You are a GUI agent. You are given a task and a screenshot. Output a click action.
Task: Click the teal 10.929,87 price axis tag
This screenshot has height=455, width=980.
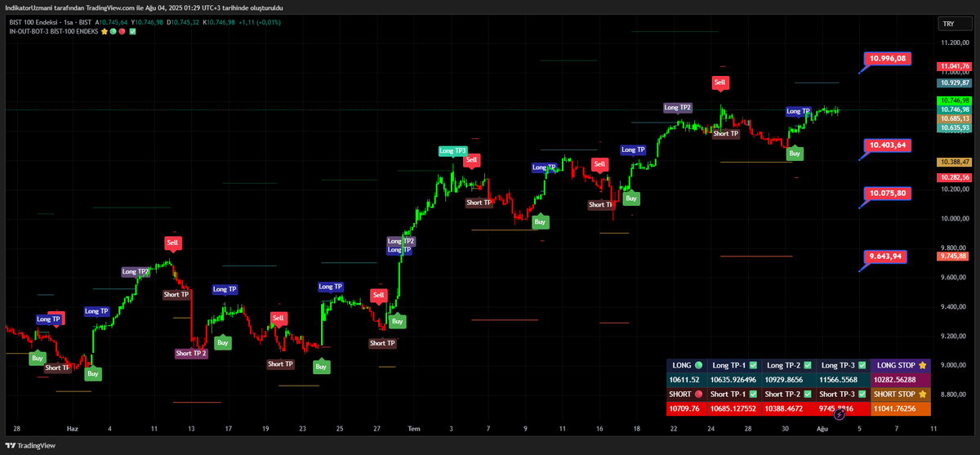pyautogui.click(x=955, y=83)
